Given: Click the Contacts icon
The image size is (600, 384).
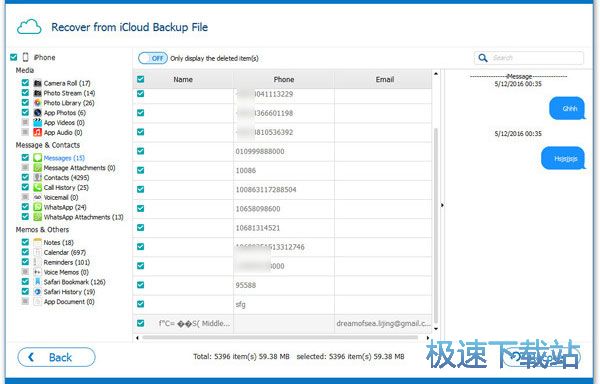Looking at the screenshot, I should click(38, 177).
